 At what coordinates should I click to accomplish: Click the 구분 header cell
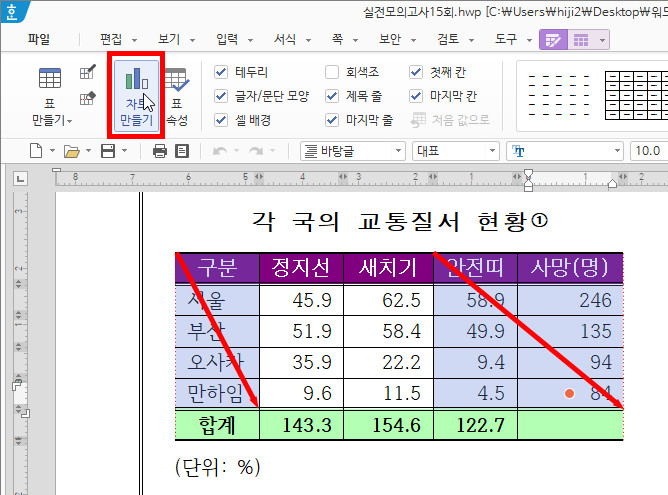click(217, 268)
